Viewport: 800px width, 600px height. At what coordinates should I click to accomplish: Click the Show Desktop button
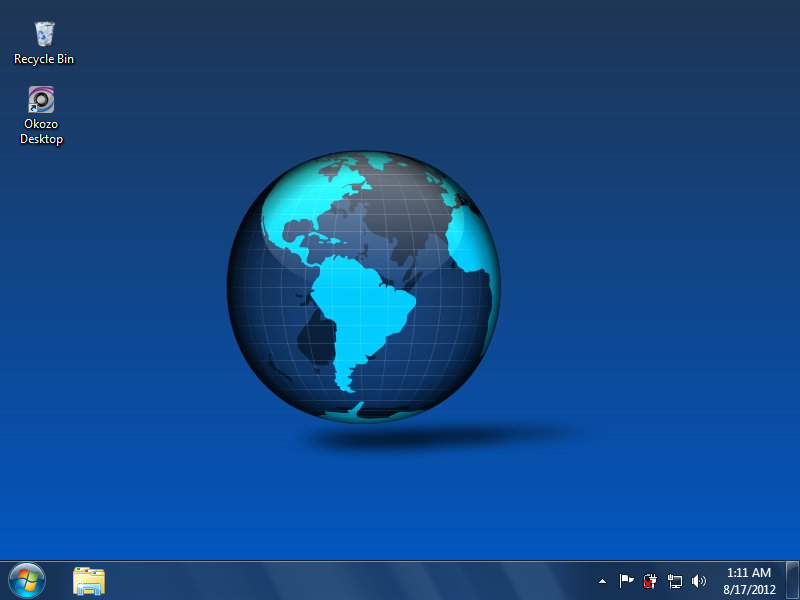[792, 581]
